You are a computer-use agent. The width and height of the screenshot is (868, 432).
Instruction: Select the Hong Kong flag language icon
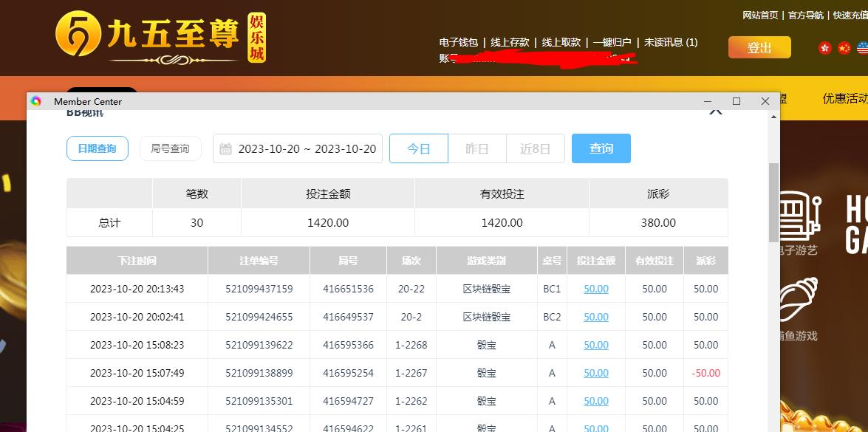825,48
